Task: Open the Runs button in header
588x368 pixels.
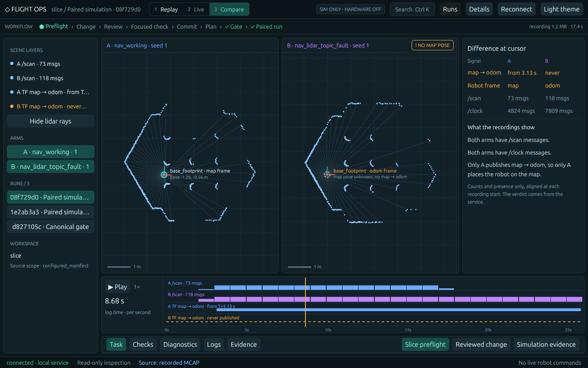Action: point(450,9)
